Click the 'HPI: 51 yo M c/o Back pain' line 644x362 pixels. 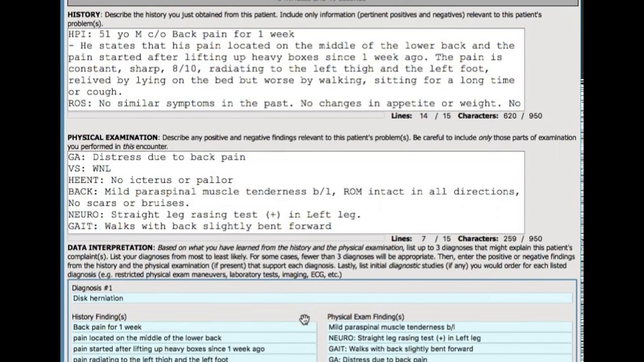click(182, 34)
